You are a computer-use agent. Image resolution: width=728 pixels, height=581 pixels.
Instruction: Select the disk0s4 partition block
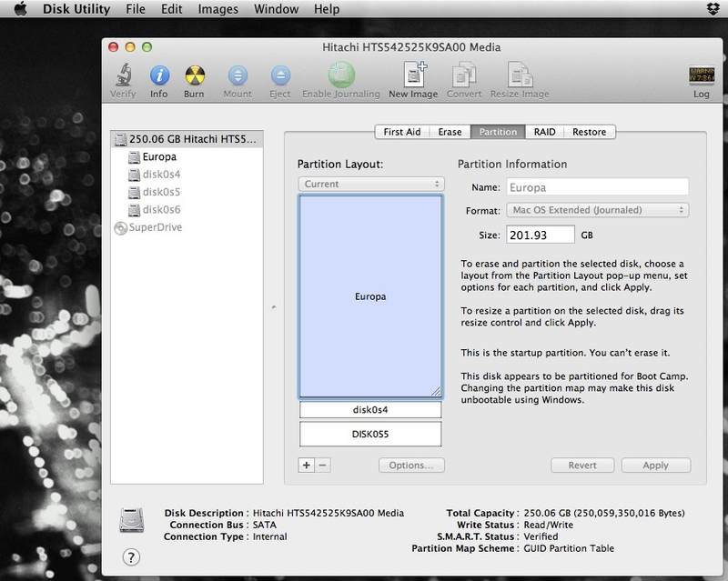click(370, 410)
